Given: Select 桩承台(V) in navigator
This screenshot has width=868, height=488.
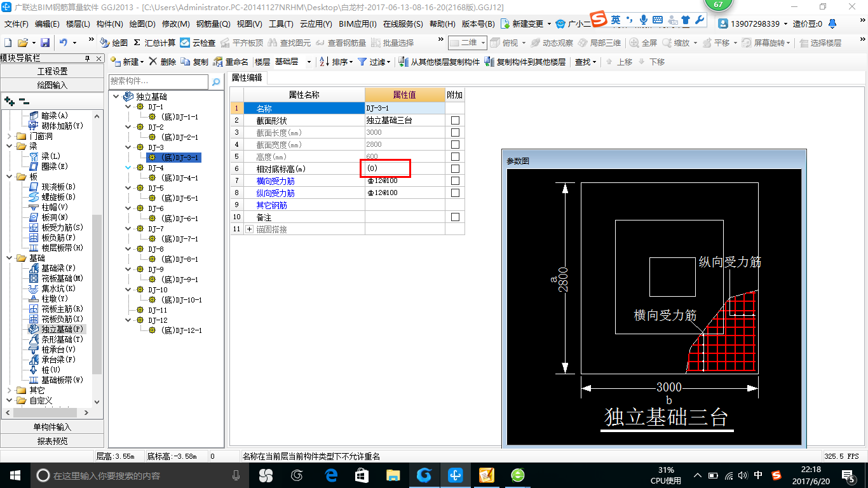Looking at the screenshot, I should (x=53, y=349).
